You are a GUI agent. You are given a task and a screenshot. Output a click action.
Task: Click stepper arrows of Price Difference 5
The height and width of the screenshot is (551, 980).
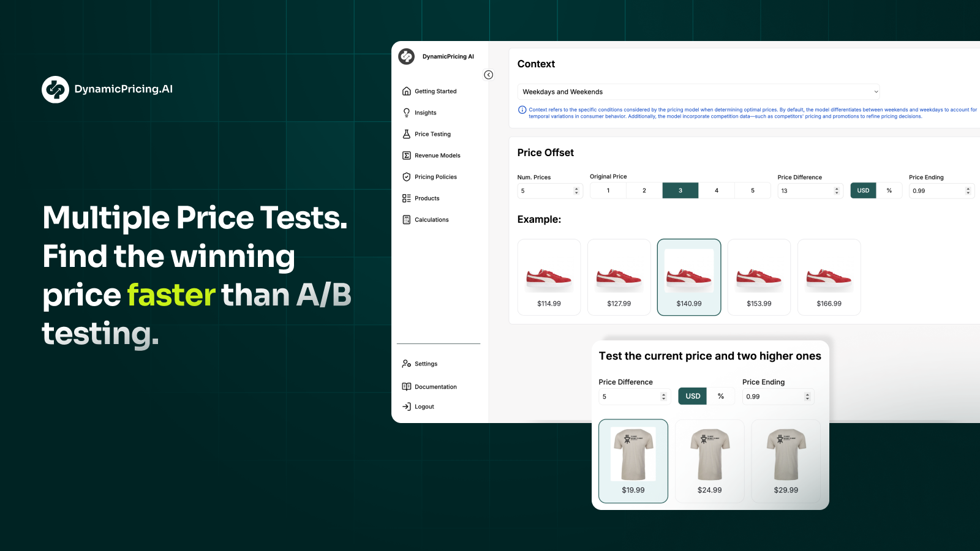(x=663, y=397)
